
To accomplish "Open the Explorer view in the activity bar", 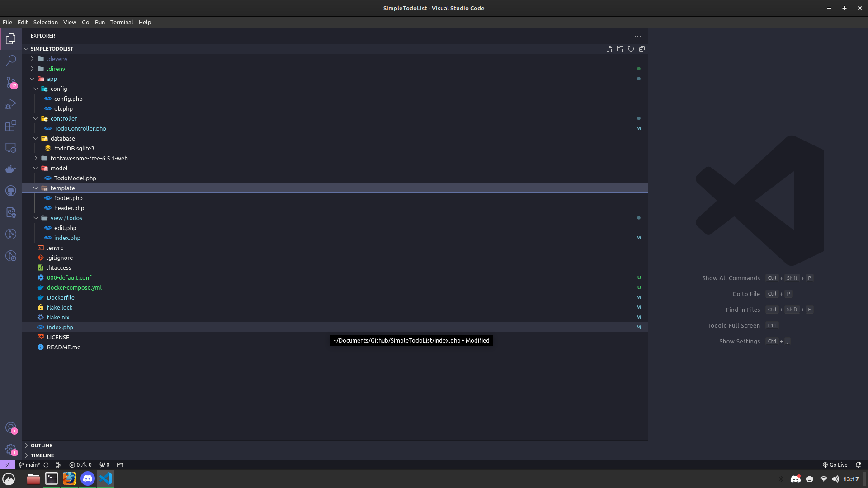I will [x=11, y=39].
